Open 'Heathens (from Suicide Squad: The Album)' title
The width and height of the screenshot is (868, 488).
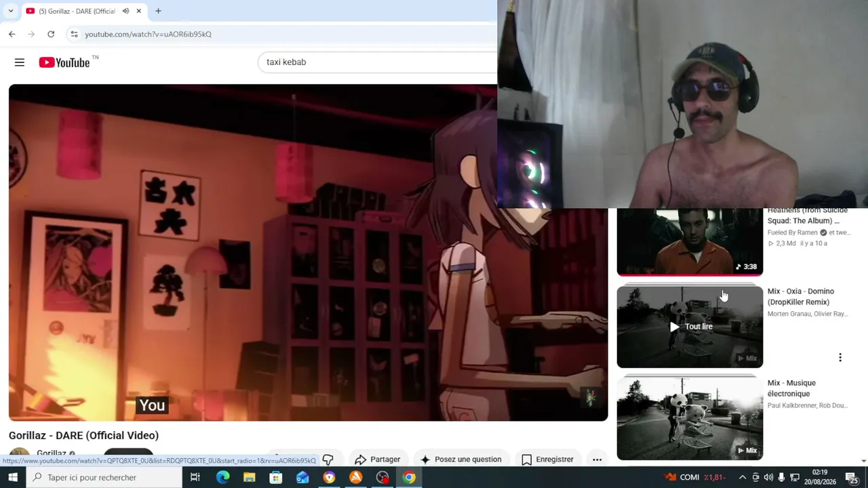click(x=808, y=216)
